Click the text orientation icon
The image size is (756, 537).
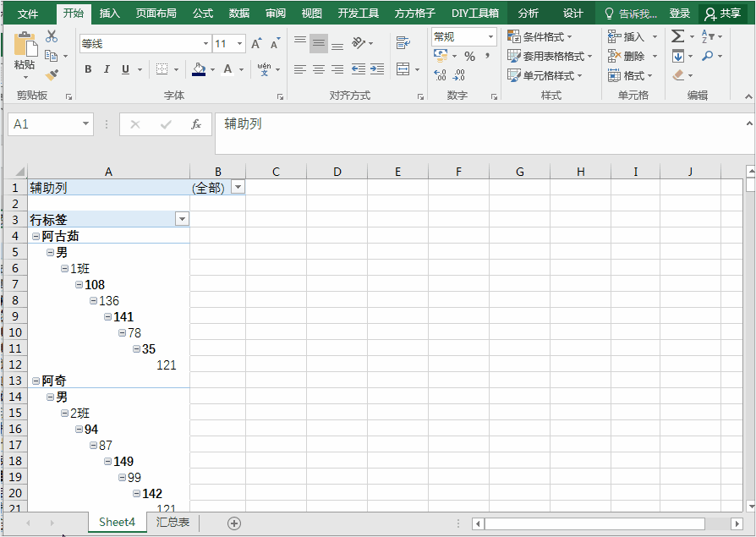point(359,43)
